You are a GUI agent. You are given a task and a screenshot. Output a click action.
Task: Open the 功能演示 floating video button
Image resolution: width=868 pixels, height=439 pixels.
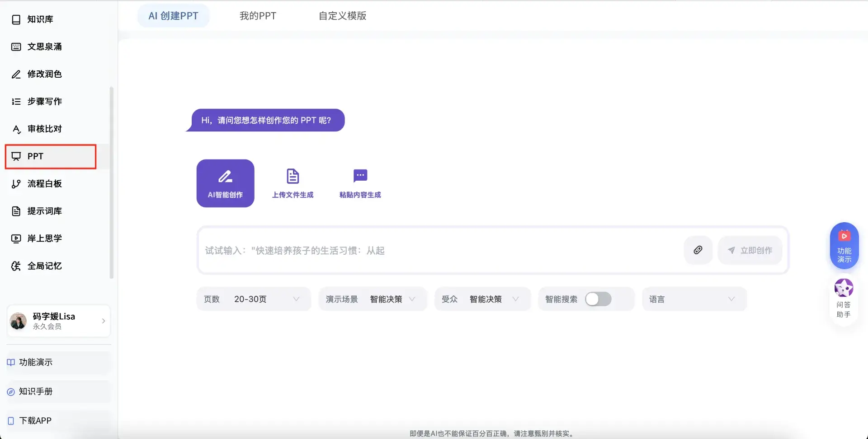click(844, 246)
